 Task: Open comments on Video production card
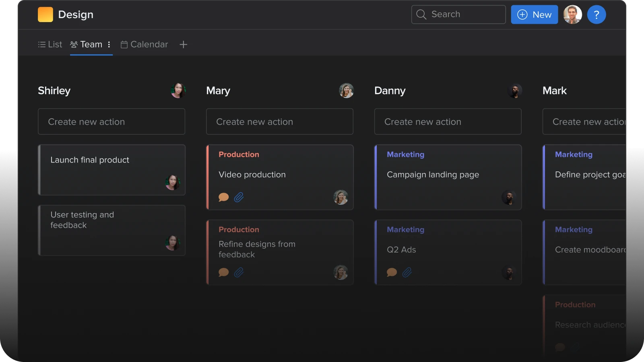223,197
